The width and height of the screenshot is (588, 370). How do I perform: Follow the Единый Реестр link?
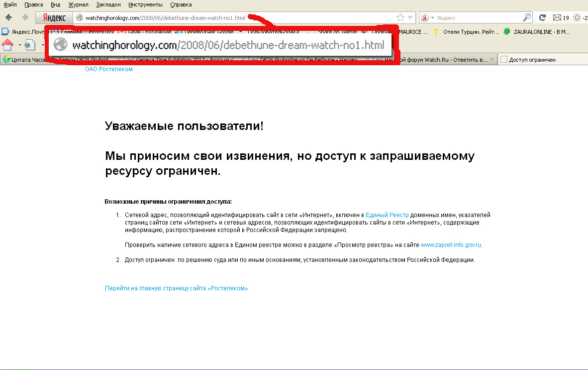click(x=387, y=215)
